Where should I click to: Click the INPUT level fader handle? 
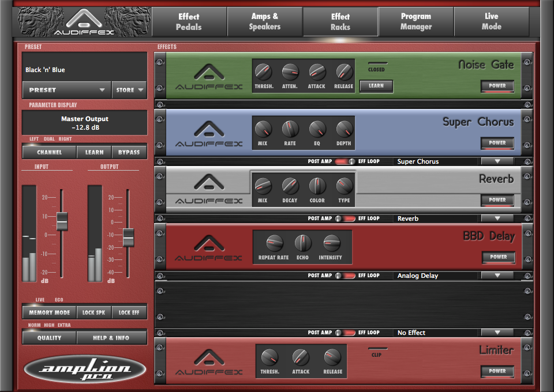pyautogui.click(x=62, y=221)
